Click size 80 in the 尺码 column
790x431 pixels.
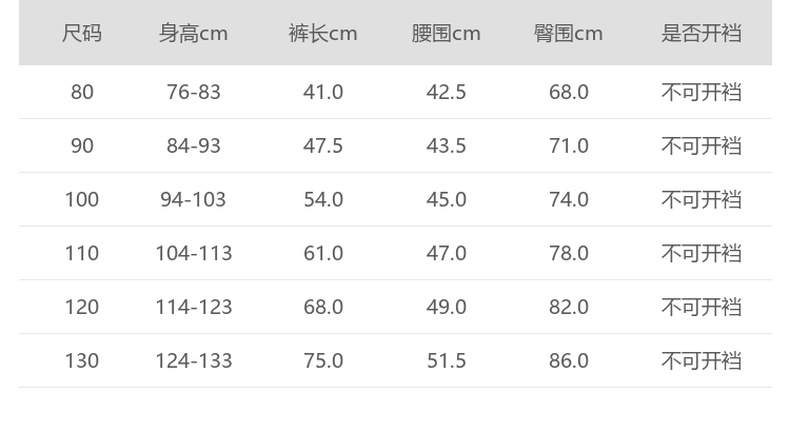[x=82, y=92]
